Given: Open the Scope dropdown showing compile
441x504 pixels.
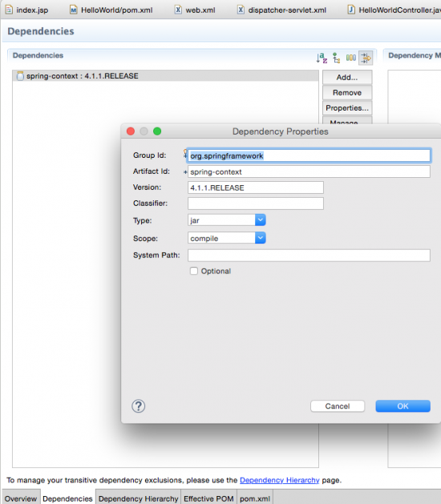Looking at the screenshot, I should coord(226,238).
